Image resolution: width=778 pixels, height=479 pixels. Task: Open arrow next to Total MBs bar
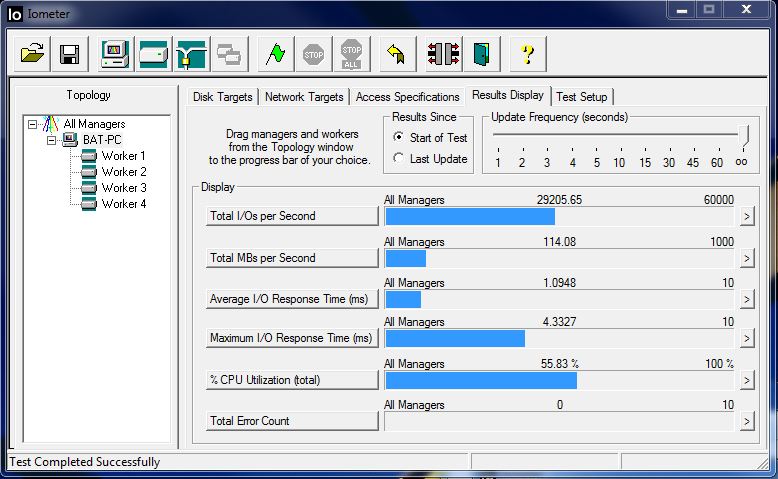(x=747, y=258)
